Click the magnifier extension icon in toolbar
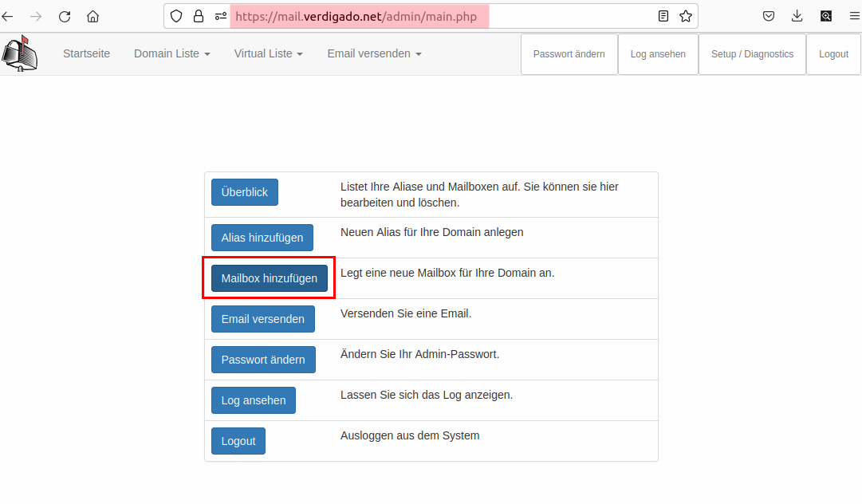 coord(825,17)
